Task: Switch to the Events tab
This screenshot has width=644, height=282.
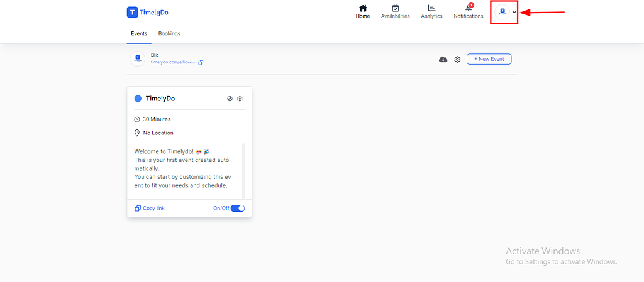Action: (x=139, y=34)
